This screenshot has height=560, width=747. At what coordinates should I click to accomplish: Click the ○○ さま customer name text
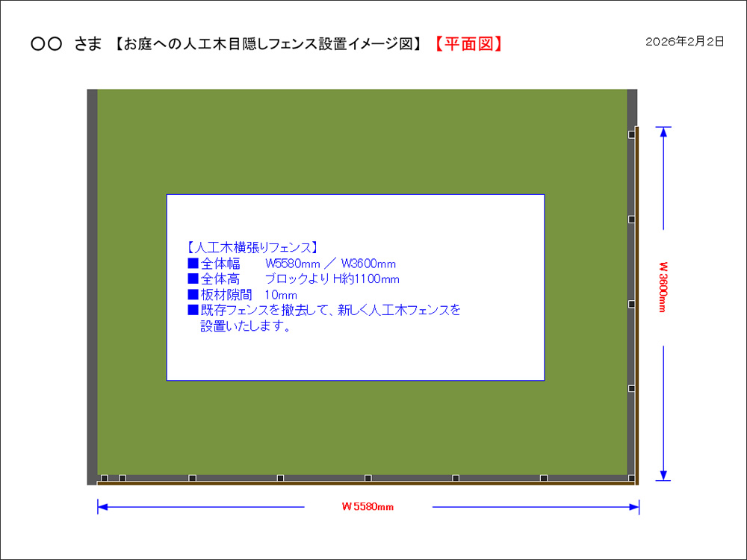pyautogui.click(x=66, y=44)
